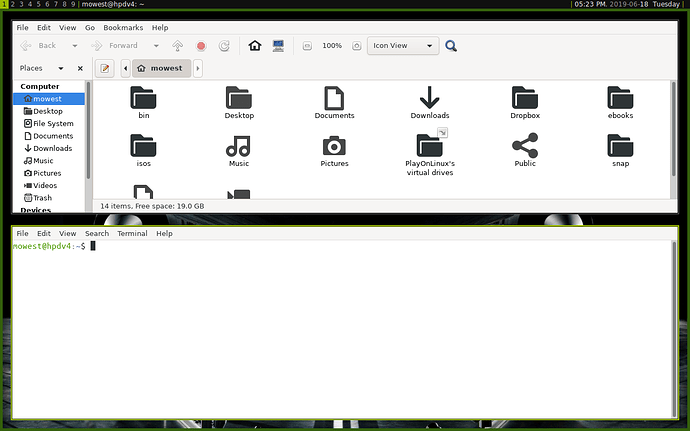
Task: Open the bin folder icon
Action: tap(143, 98)
